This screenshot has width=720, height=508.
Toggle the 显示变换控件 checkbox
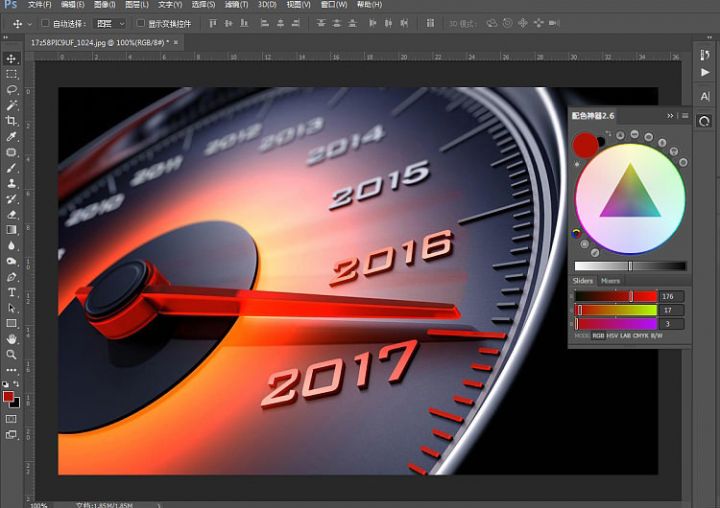pyautogui.click(x=140, y=23)
